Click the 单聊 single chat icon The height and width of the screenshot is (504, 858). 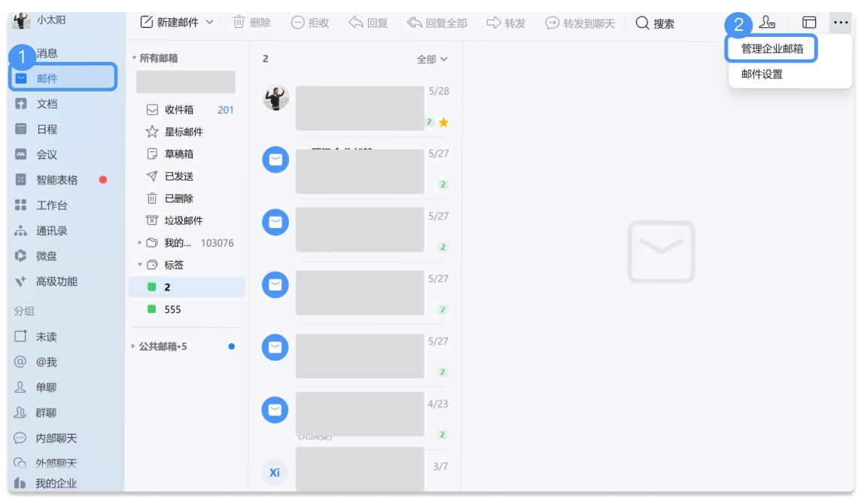click(x=20, y=387)
